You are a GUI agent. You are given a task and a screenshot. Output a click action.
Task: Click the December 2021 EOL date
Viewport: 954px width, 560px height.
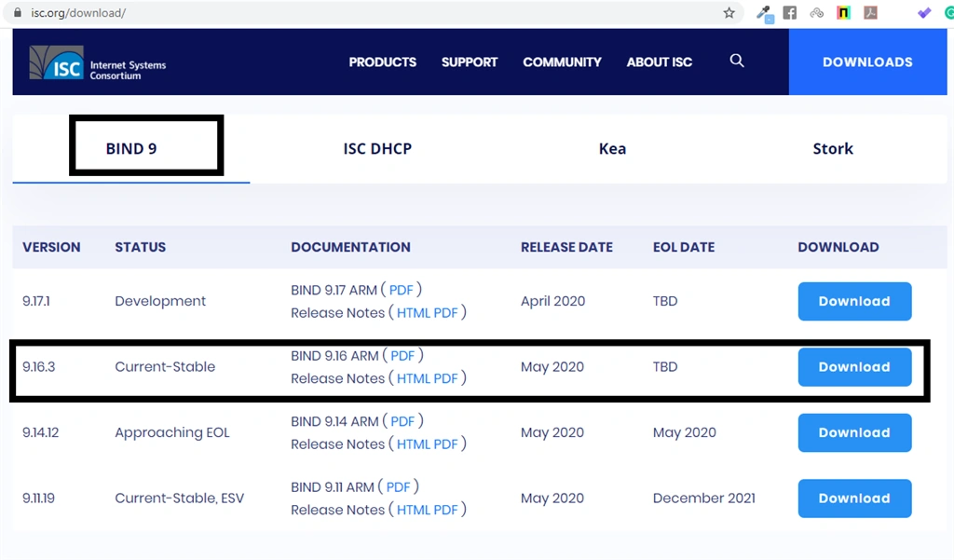[704, 499]
